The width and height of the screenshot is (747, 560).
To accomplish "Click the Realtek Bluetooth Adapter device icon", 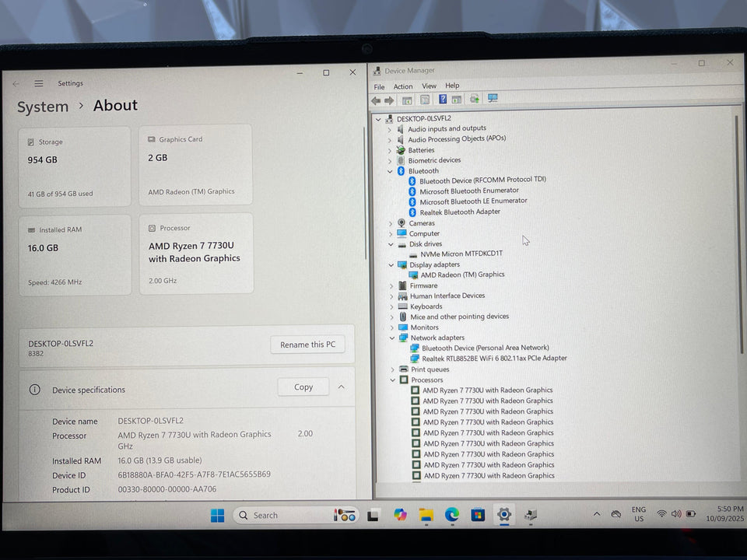I will point(412,212).
